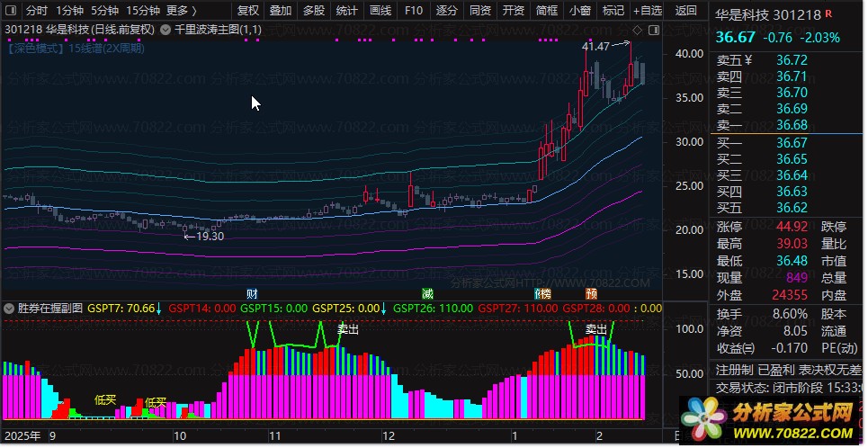Select the 1分钟 period

(x=70, y=11)
